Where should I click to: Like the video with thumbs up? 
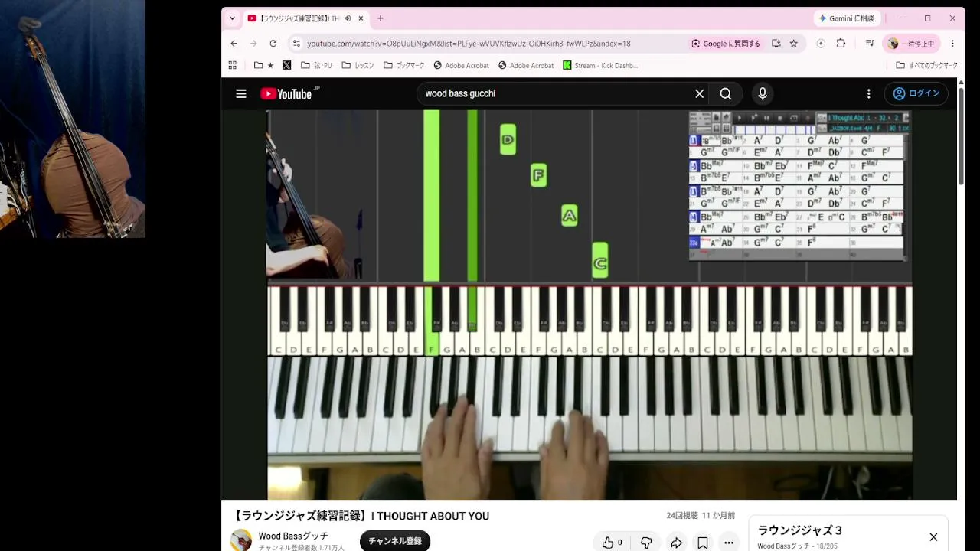click(612, 543)
